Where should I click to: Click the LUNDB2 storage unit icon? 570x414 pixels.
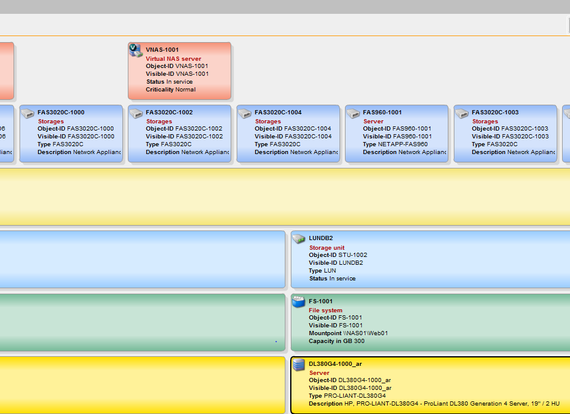click(299, 239)
